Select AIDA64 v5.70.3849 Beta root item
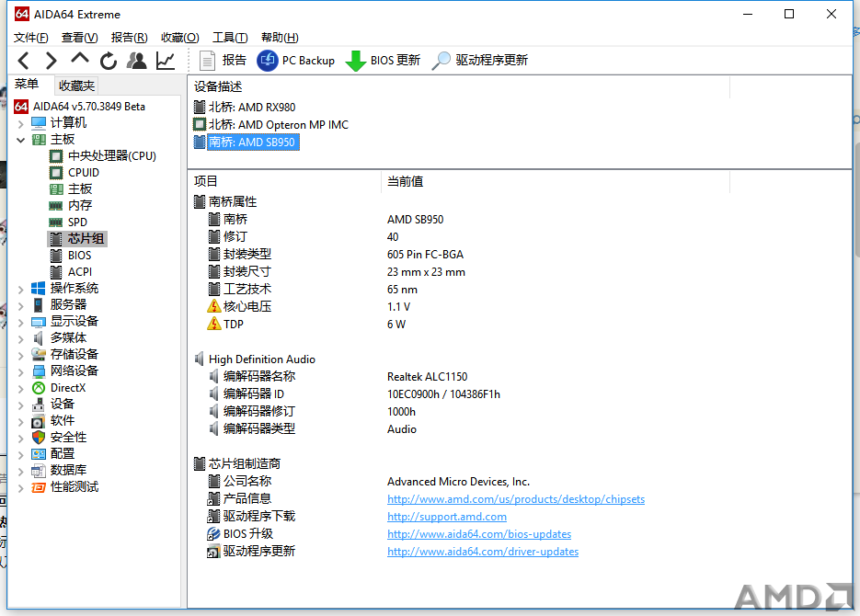The height and width of the screenshot is (616, 860). [80, 107]
